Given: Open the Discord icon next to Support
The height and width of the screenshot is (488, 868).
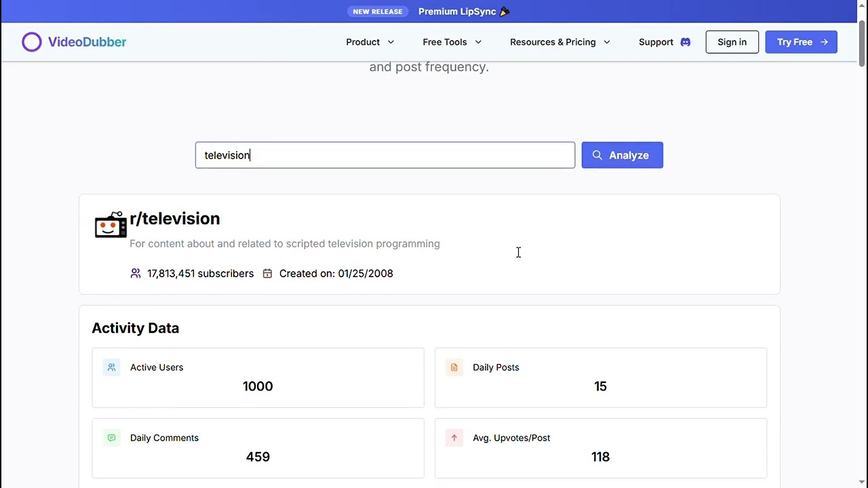Looking at the screenshot, I should [x=686, y=42].
